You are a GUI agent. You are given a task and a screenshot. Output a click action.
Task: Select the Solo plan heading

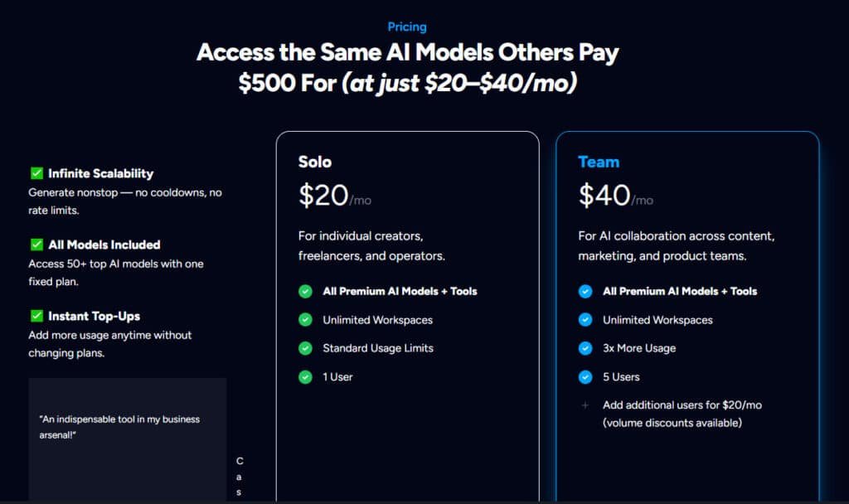(315, 162)
